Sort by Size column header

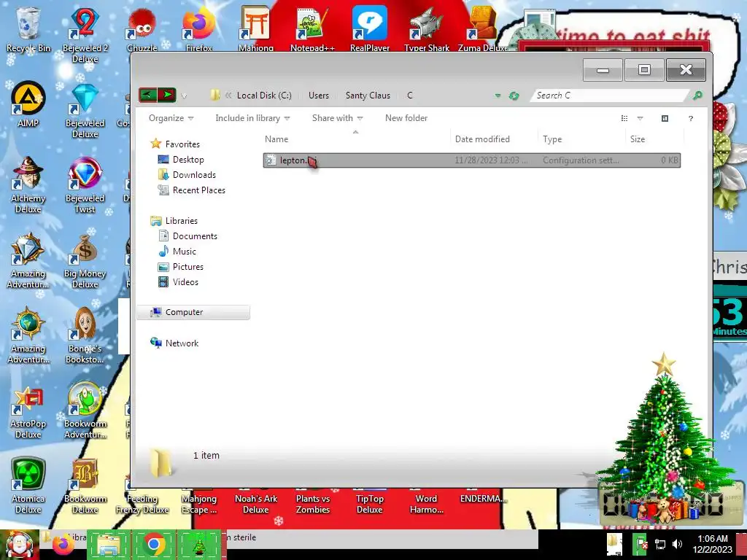pyautogui.click(x=654, y=139)
